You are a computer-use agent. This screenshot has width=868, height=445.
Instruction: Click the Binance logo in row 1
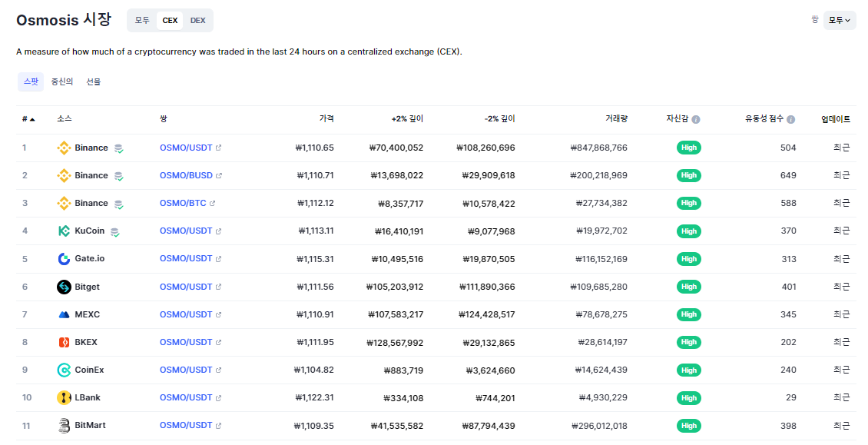click(64, 148)
